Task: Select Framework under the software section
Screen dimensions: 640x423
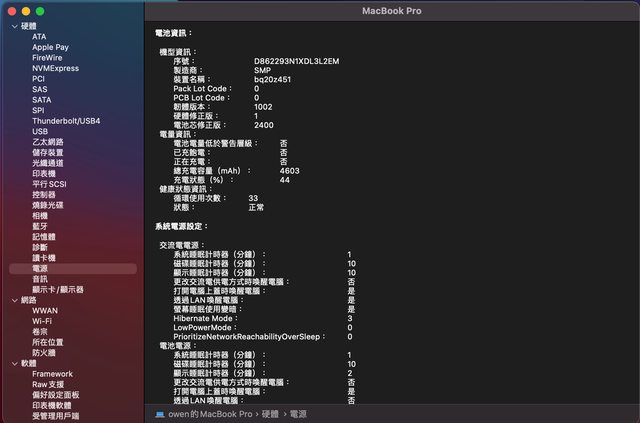Action: [x=52, y=374]
